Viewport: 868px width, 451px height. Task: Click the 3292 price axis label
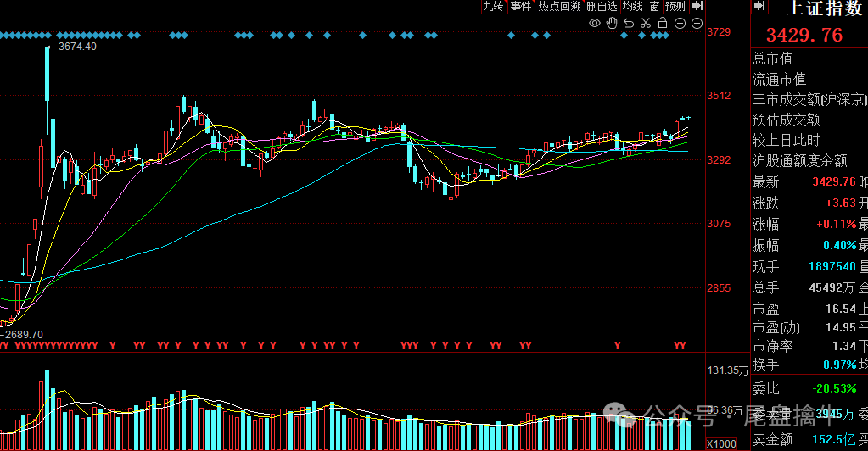click(719, 160)
